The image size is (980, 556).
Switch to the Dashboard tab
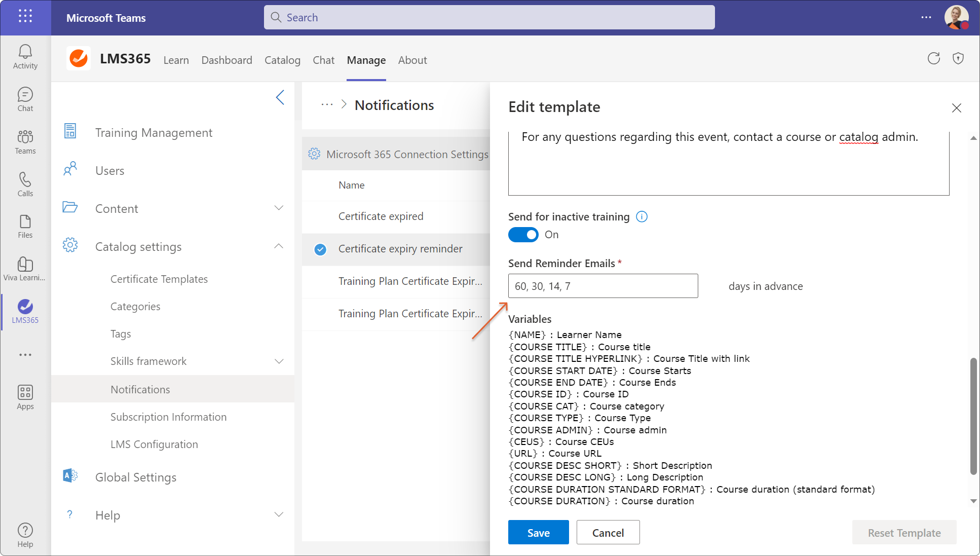tap(227, 60)
